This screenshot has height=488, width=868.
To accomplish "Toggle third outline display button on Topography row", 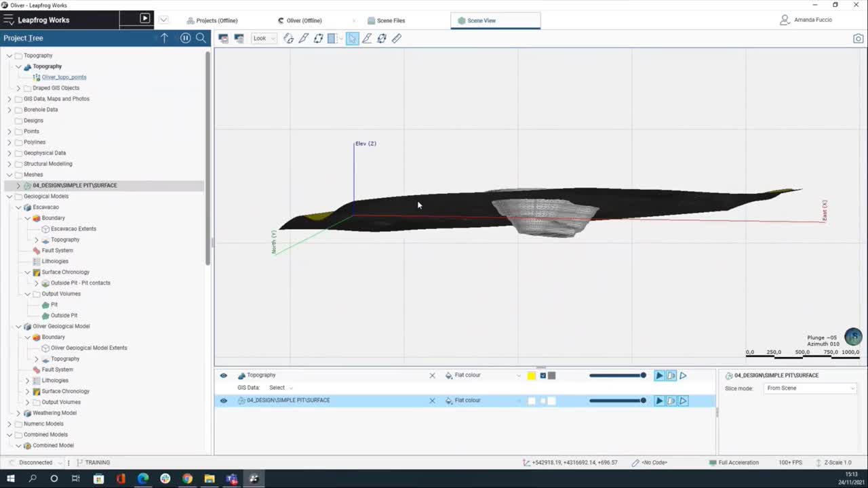I will 683,375.
